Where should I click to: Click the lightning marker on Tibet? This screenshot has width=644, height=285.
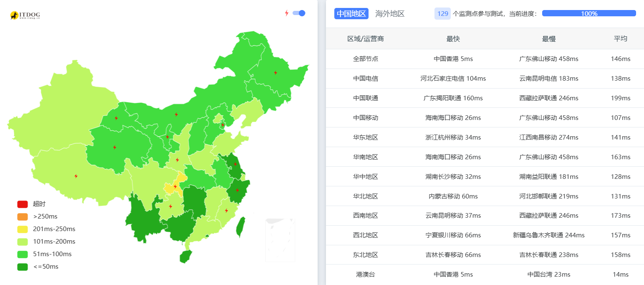(76, 176)
